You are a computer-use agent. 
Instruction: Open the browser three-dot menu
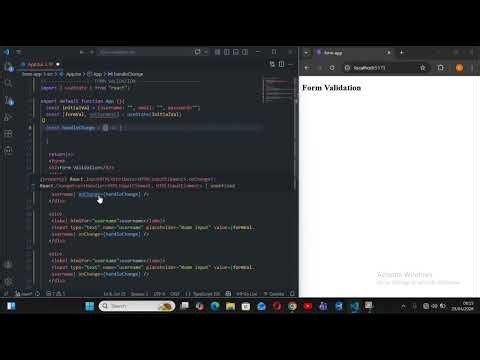point(472,68)
